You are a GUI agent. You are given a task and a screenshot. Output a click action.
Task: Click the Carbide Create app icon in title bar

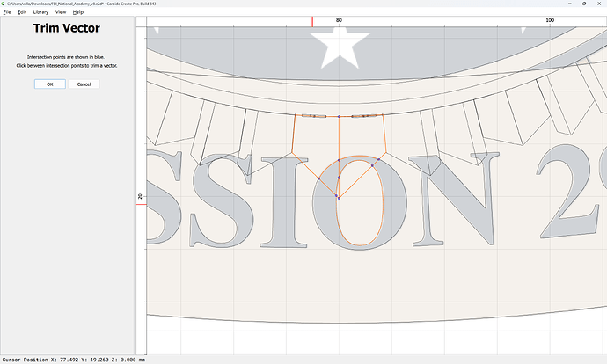point(4,4)
